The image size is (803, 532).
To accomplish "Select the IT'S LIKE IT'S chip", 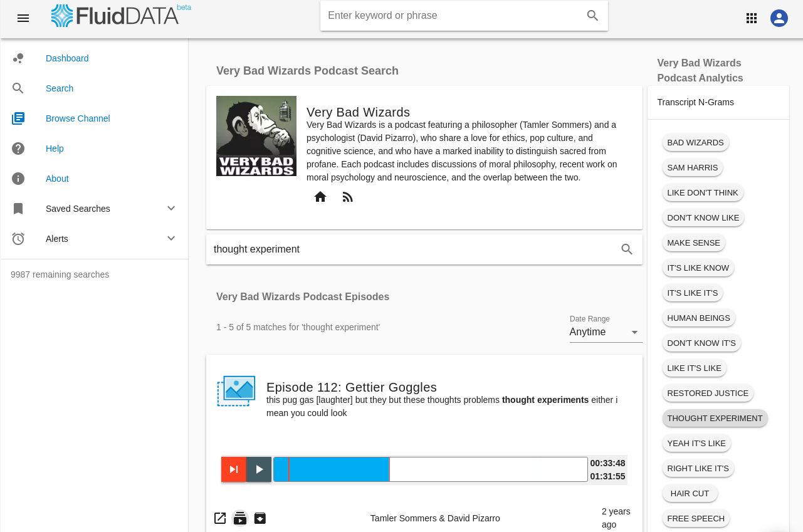I will coord(693,293).
